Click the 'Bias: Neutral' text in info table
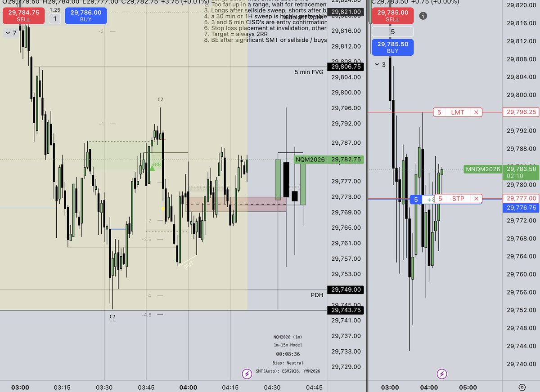This screenshot has width=540, height=392. coord(288,363)
